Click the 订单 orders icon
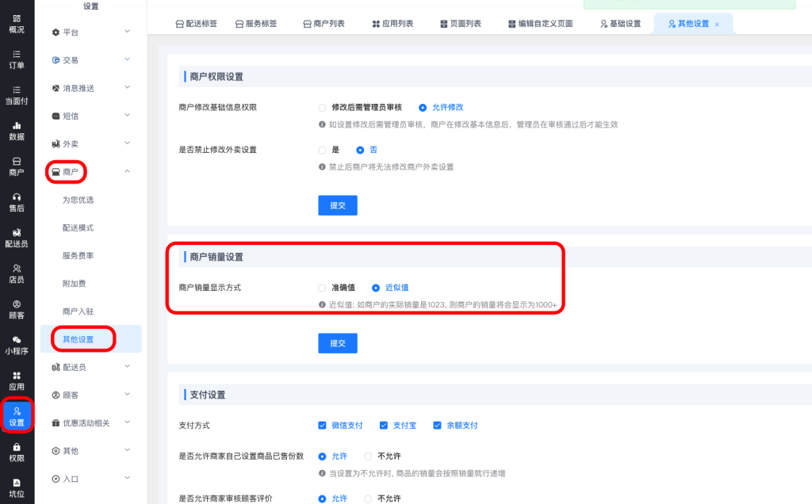Image resolution: width=812 pixels, height=504 pixels. pos(17,59)
